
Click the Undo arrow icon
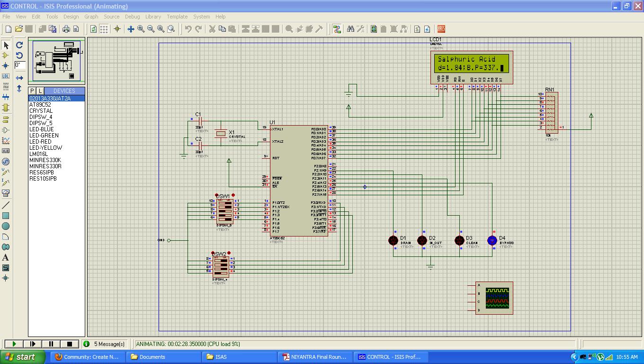[x=188, y=29]
